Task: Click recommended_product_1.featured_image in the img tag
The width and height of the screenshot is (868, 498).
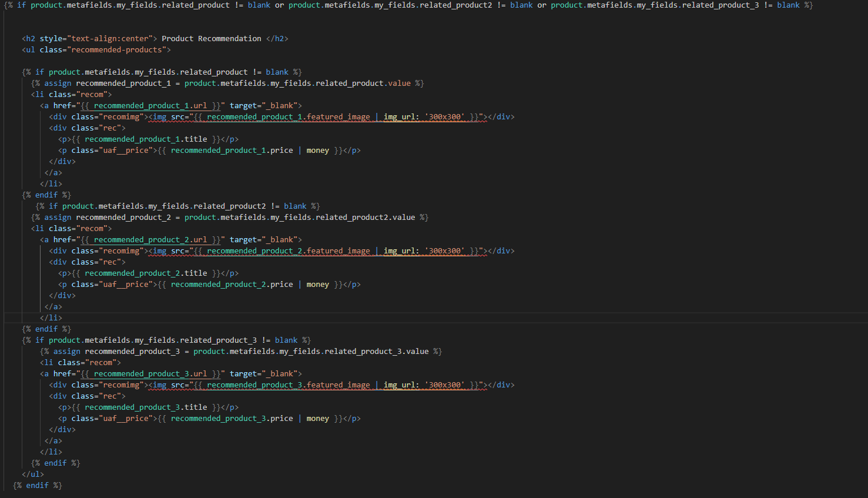Action: tap(288, 117)
